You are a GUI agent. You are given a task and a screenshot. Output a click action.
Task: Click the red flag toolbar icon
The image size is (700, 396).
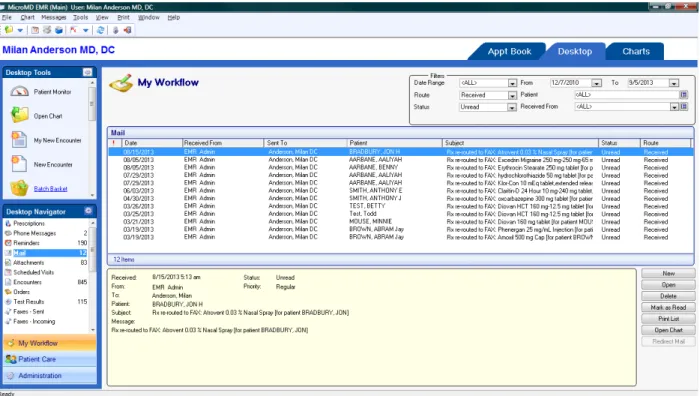coord(73,30)
